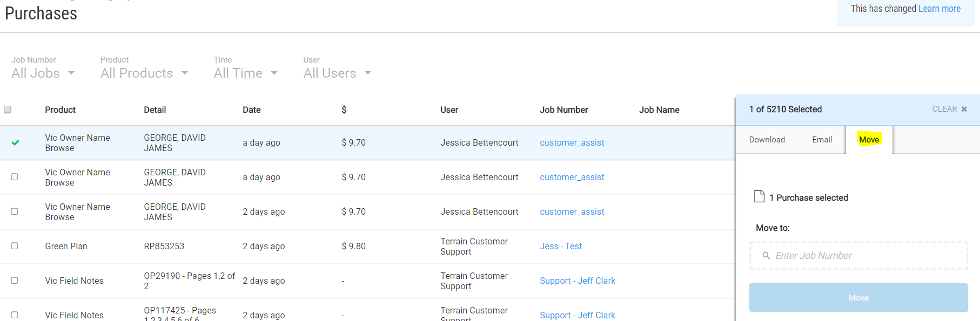Click the Date column header
The height and width of the screenshot is (321, 980).
(x=252, y=110)
